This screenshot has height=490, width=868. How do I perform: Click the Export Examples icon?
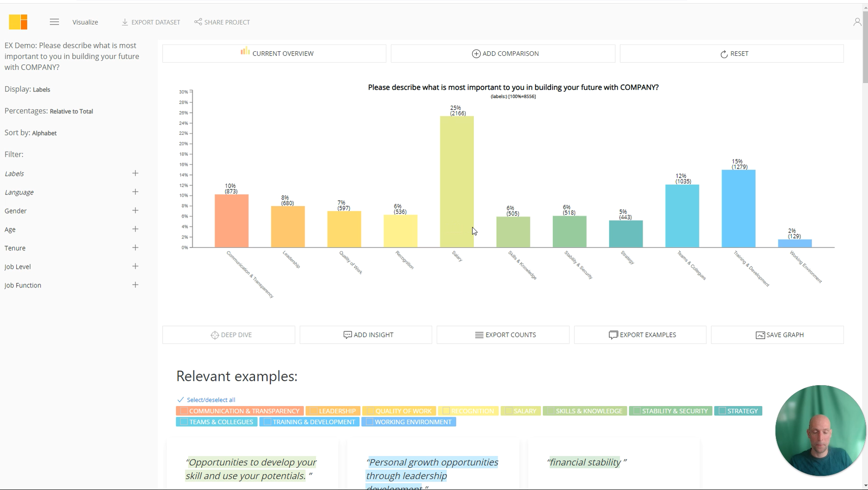pos(612,335)
